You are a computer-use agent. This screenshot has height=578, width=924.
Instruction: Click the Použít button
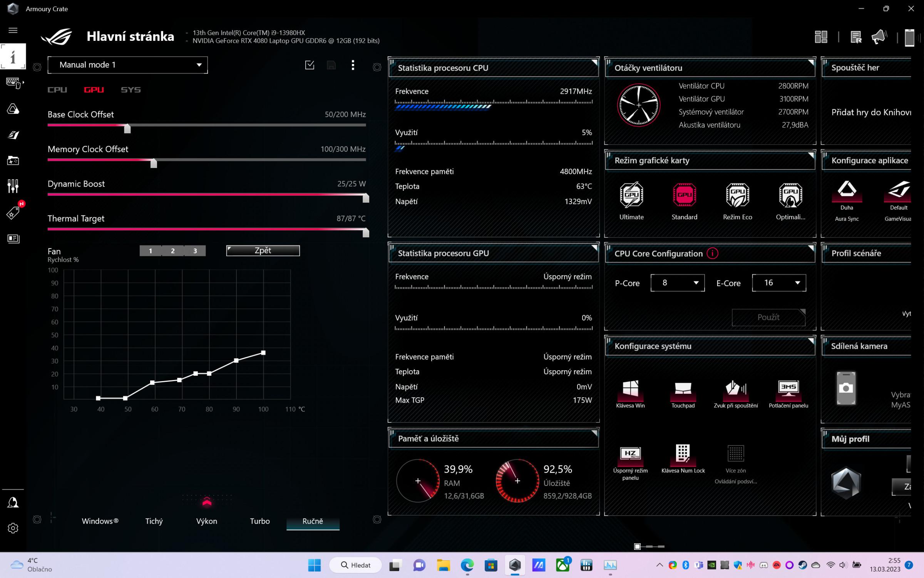(x=768, y=317)
